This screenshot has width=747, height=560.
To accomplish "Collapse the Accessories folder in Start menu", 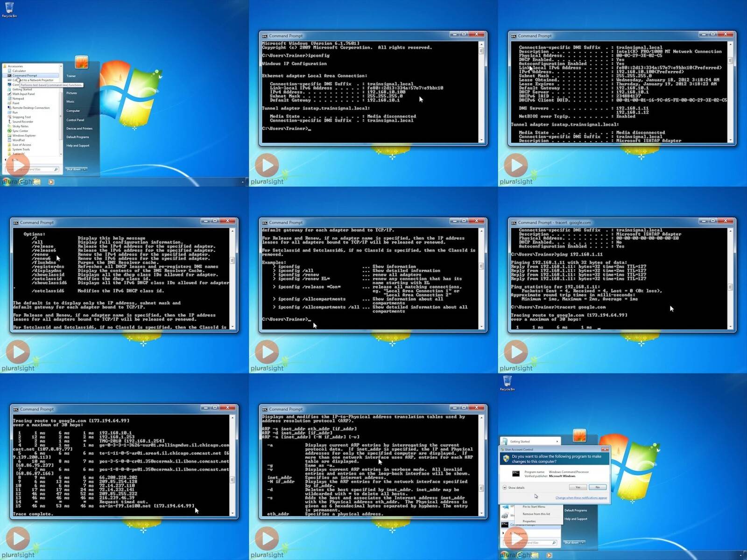I will (15, 66).
